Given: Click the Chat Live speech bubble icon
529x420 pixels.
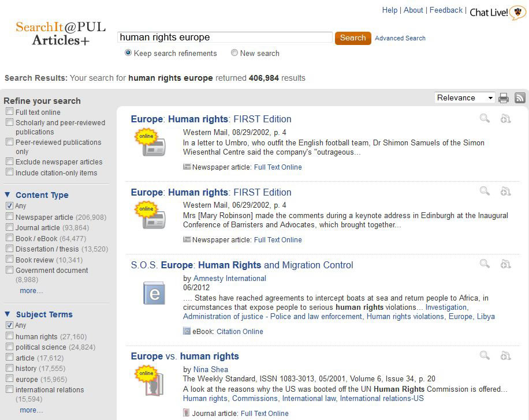Looking at the screenshot, I should click(x=517, y=13).
